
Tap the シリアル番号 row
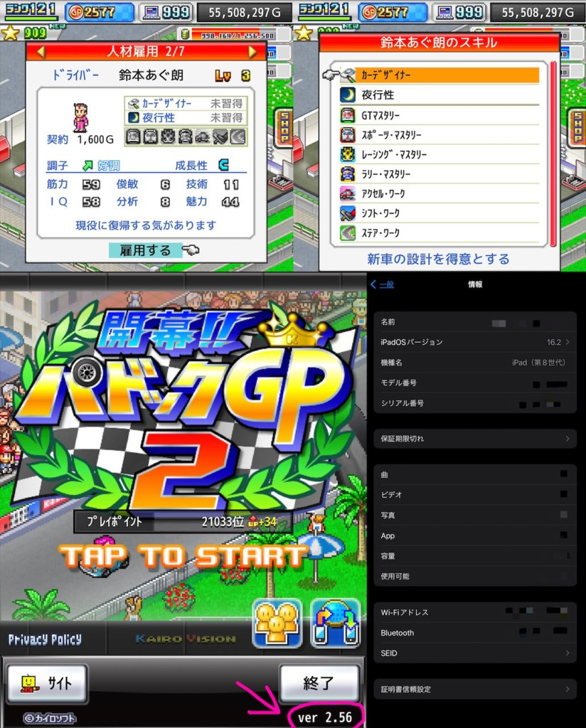pos(475,403)
